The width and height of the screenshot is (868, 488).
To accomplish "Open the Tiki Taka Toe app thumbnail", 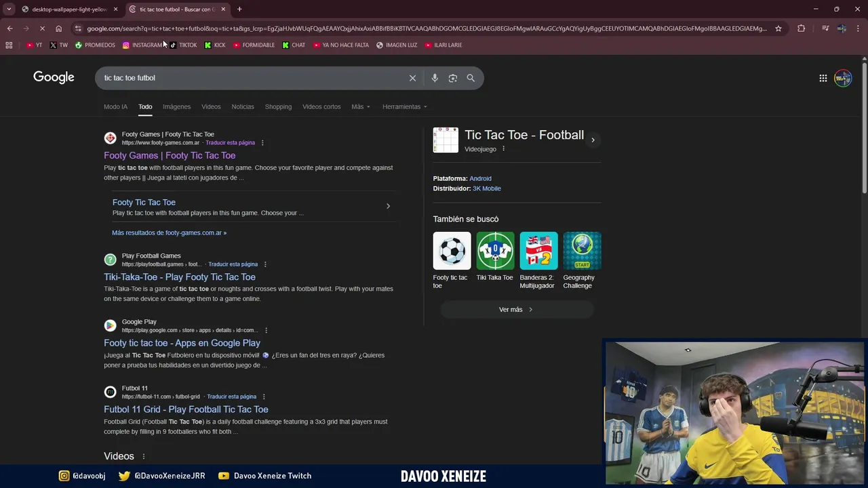I will 495,251.
